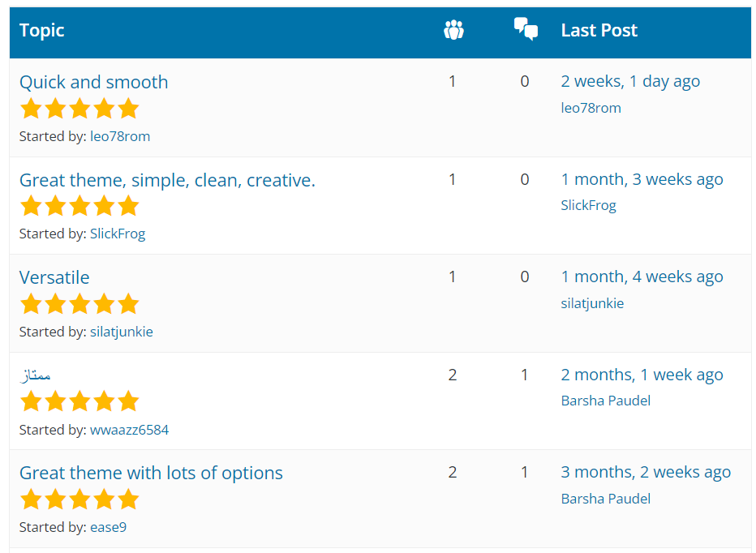Open 'Great theme with lots of options'
The width and height of the screenshot is (756, 553).
tap(151, 473)
